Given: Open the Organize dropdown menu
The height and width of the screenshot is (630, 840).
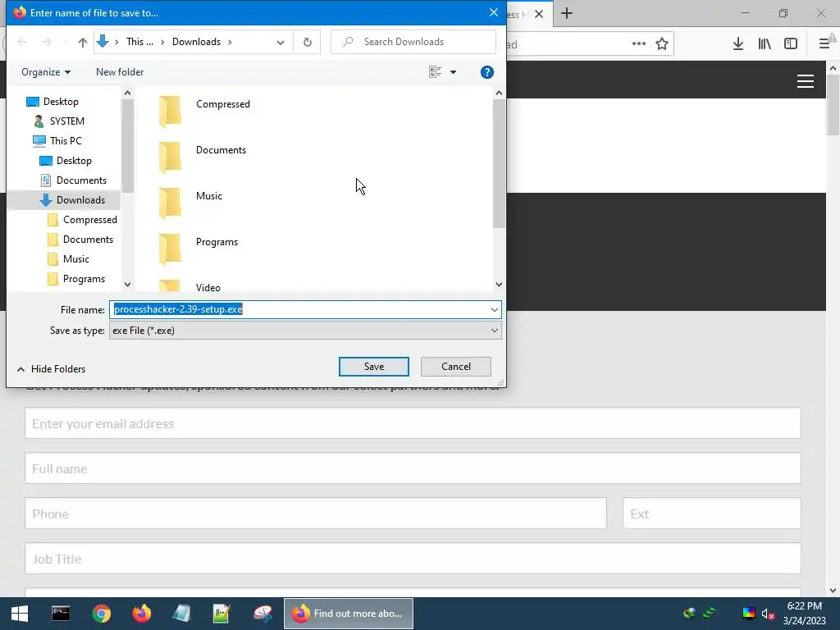Looking at the screenshot, I should point(46,72).
